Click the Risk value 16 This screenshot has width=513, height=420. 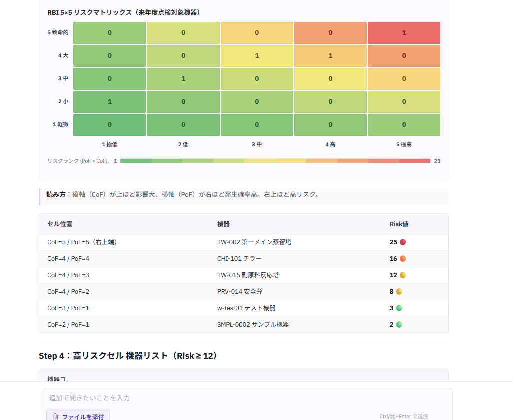(x=393, y=258)
